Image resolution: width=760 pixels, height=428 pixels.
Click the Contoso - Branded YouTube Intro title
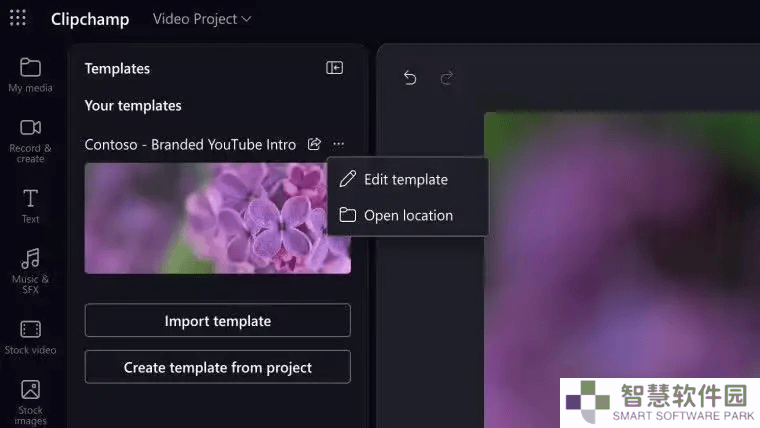point(190,144)
